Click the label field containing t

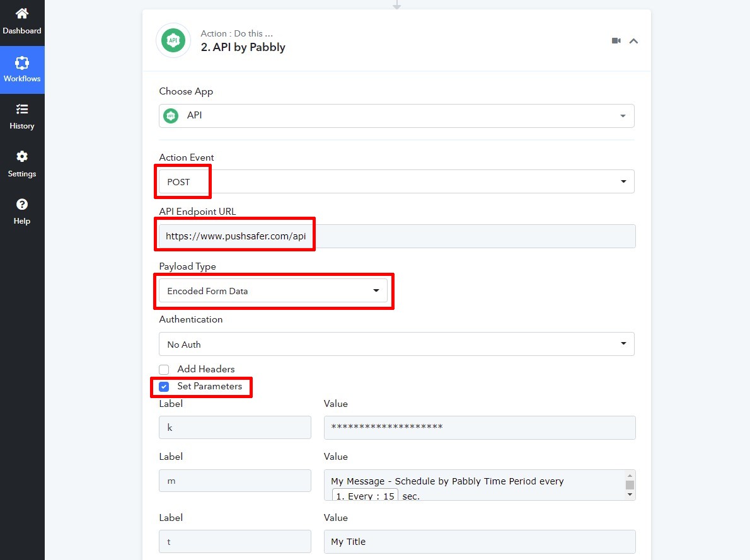tap(235, 542)
